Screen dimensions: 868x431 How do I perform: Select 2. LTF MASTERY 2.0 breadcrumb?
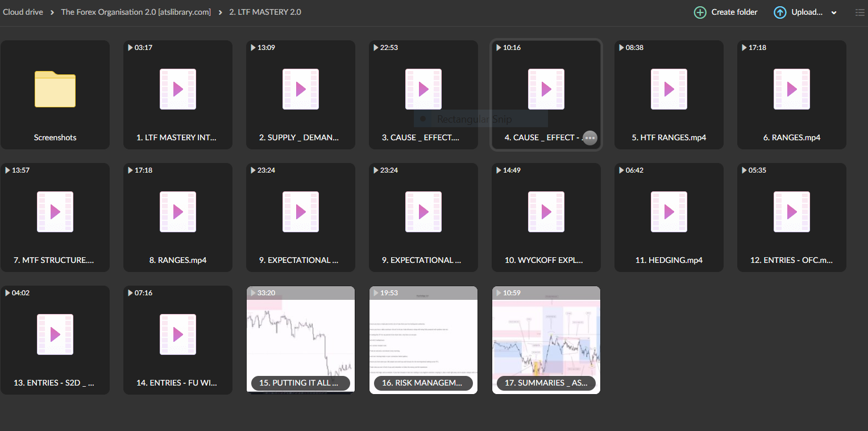tap(265, 12)
